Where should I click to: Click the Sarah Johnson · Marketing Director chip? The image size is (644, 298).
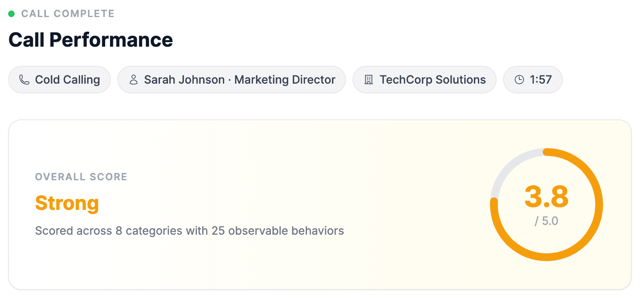click(x=231, y=80)
